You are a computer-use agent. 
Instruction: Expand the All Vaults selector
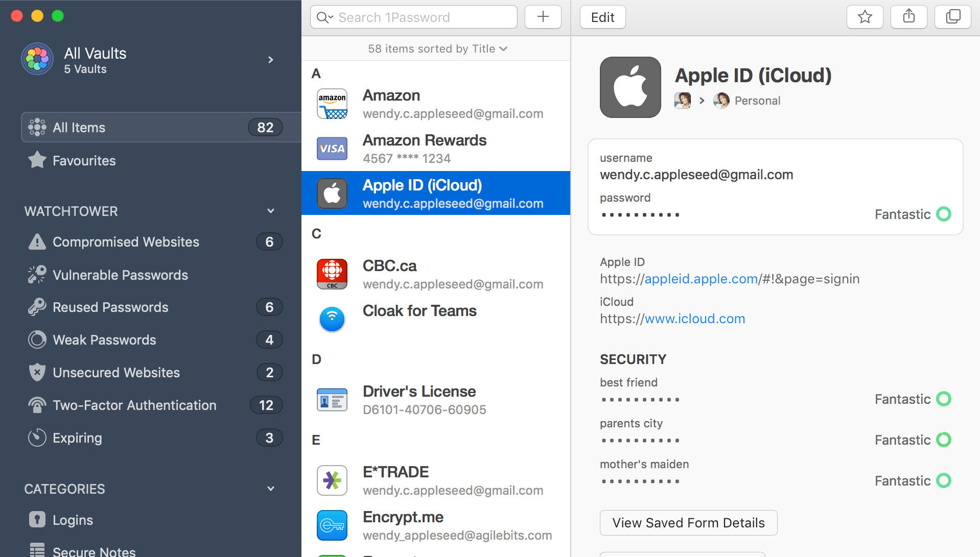[x=270, y=59]
